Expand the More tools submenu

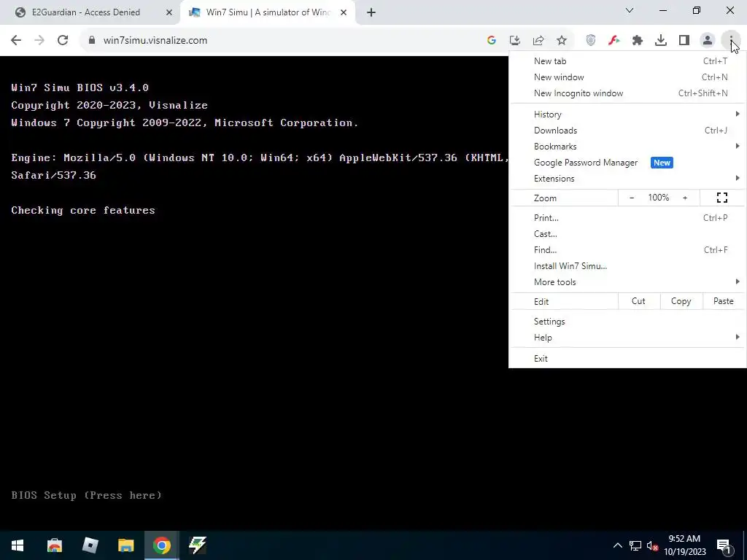coord(627,282)
